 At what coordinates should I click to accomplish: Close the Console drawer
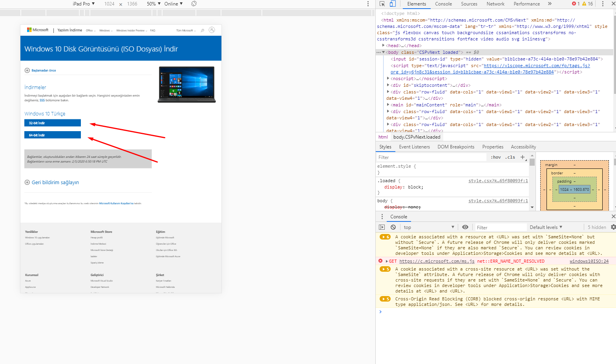pyautogui.click(x=613, y=216)
